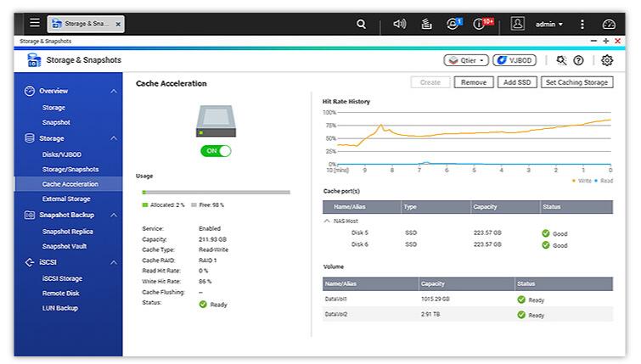Select the DataVol1 volume row
Viewport: 641px width, 364px height.
pyautogui.click(x=468, y=299)
